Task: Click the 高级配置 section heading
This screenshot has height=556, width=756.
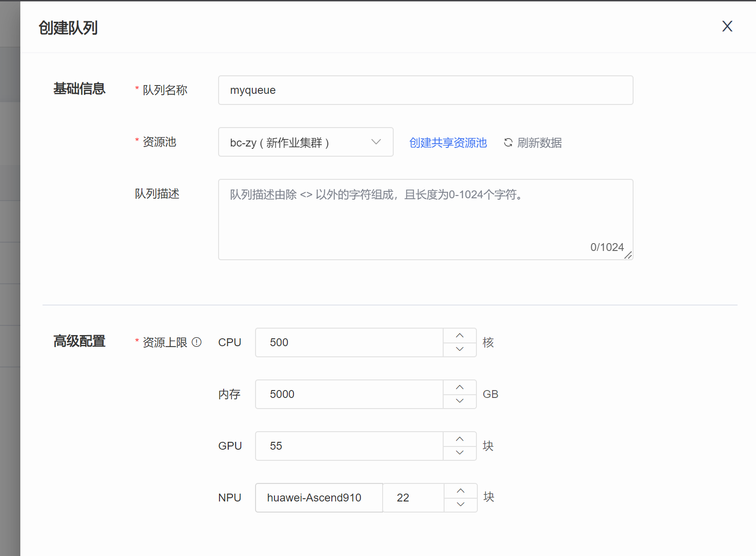Action: pos(79,341)
